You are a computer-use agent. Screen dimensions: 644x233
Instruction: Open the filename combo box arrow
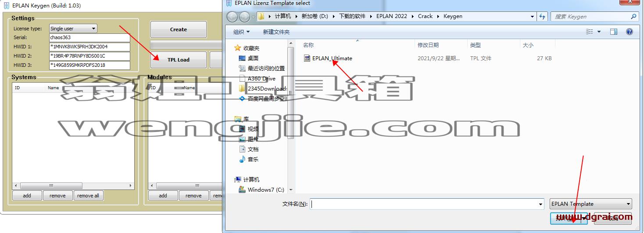(540, 204)
